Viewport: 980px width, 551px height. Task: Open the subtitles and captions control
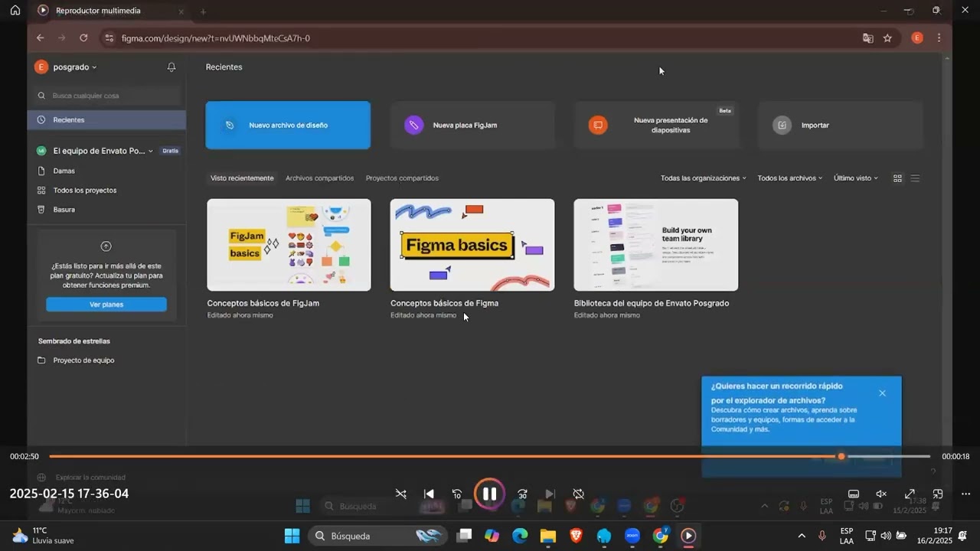[854, 494]
